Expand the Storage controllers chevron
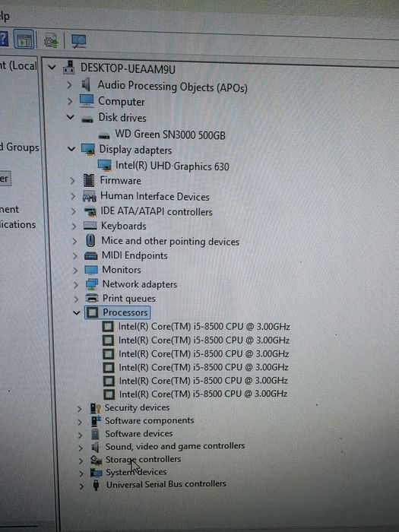 coord(81,461)
